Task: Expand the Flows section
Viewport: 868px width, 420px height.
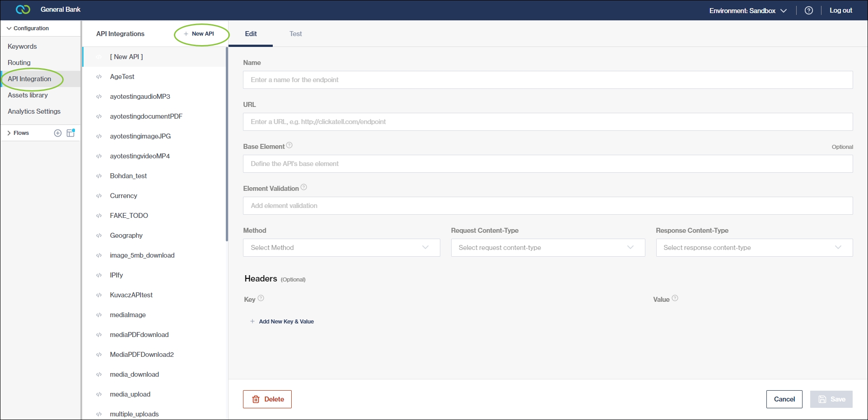Action: pyautogui.click(x=18, y=133)
